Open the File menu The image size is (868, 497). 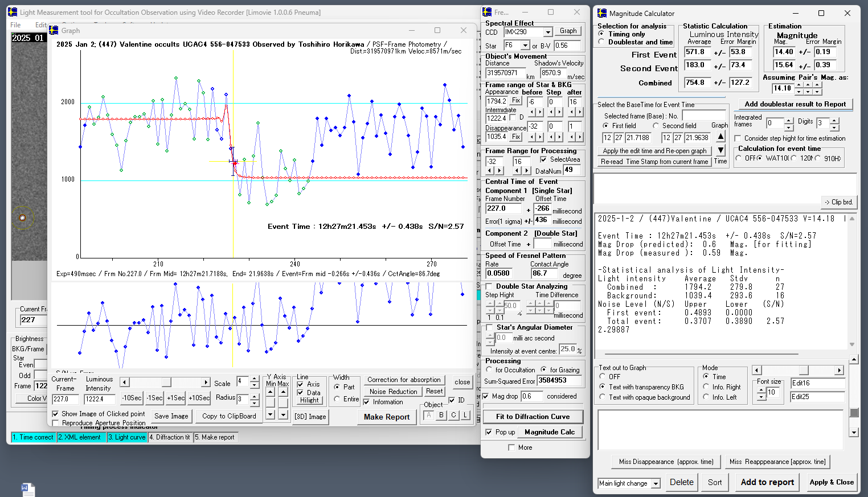tap(15, 25)
